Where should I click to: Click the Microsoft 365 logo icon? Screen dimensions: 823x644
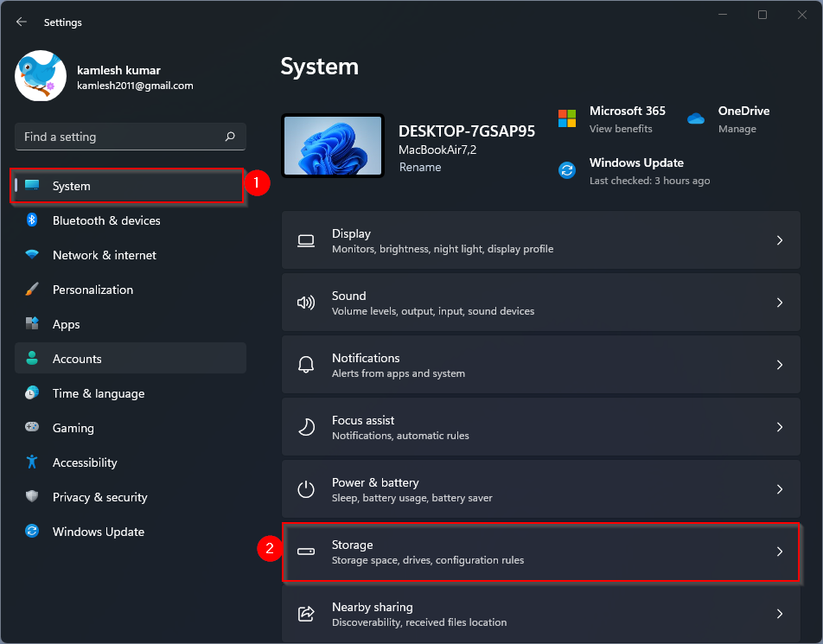[x=567, y=118]
